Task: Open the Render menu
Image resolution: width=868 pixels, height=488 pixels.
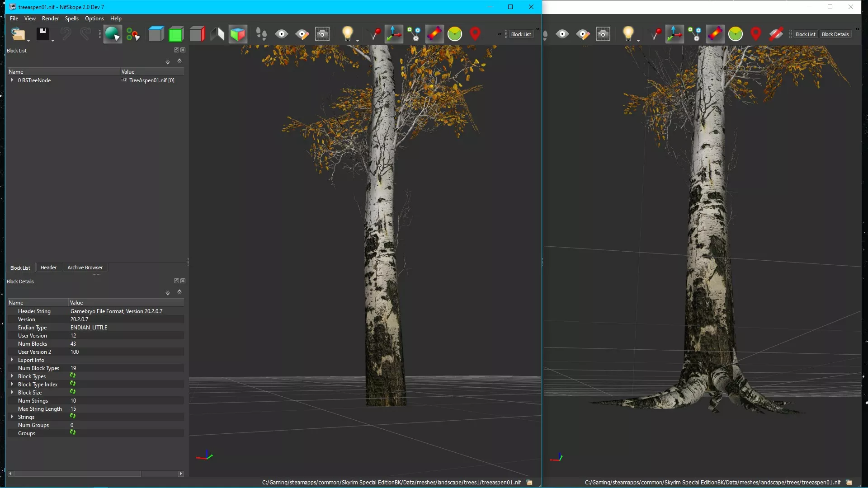Action: coord(50,19)
